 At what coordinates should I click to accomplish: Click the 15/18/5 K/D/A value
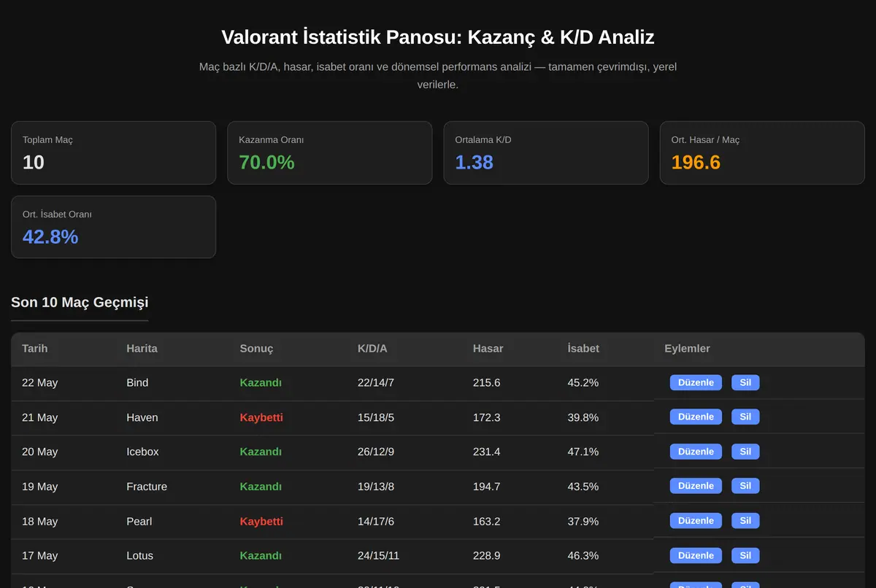click(376, 417)
